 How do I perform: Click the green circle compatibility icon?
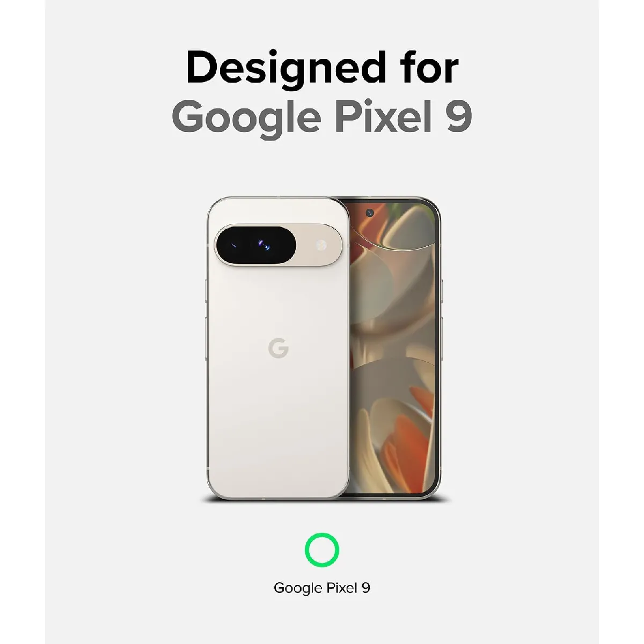[322, 550]
